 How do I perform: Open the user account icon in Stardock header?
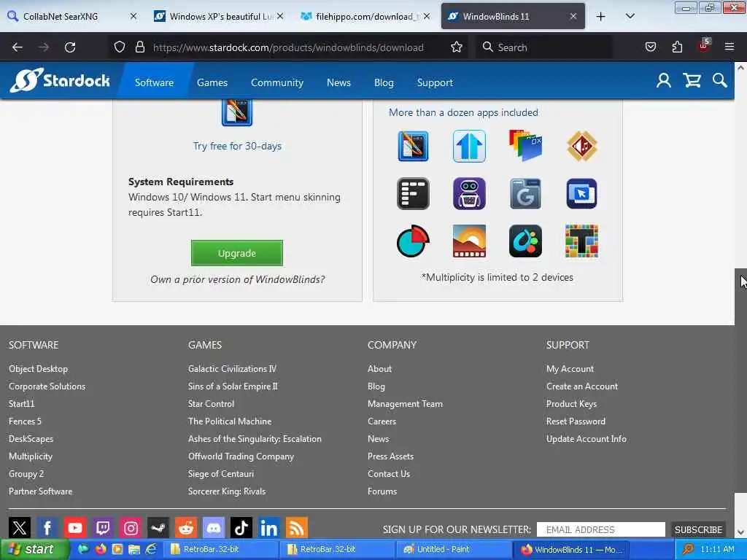(x=664, y=80)
